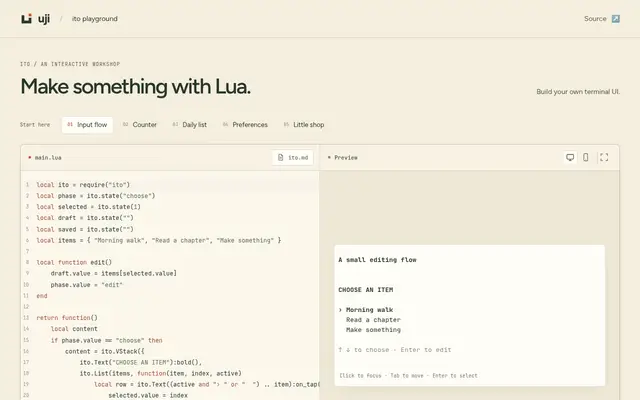Click the 'end' keyword on line 11

[42, 296]
